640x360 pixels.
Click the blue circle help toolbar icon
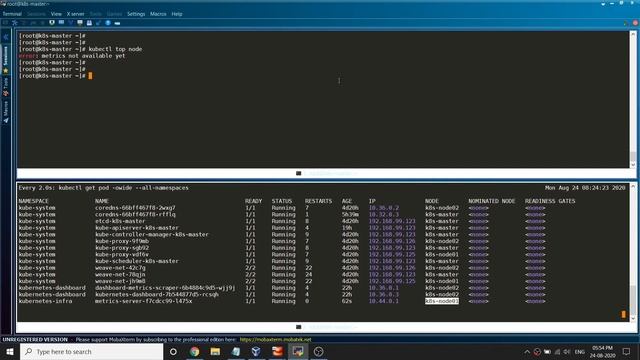108,23
